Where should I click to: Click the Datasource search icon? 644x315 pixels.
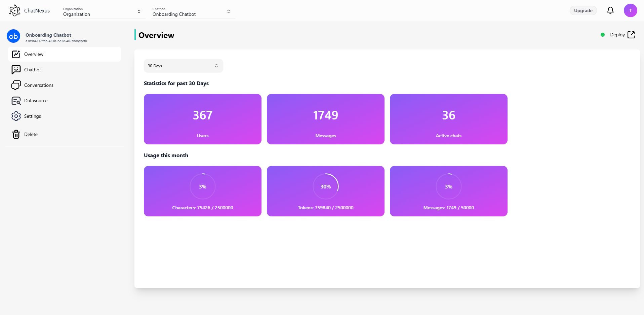coord(16,101)
